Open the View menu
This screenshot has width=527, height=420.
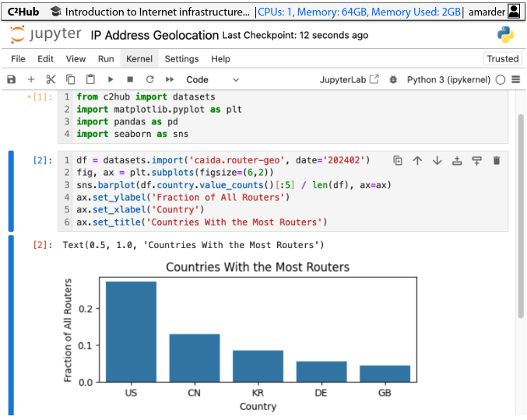[76, 59]
